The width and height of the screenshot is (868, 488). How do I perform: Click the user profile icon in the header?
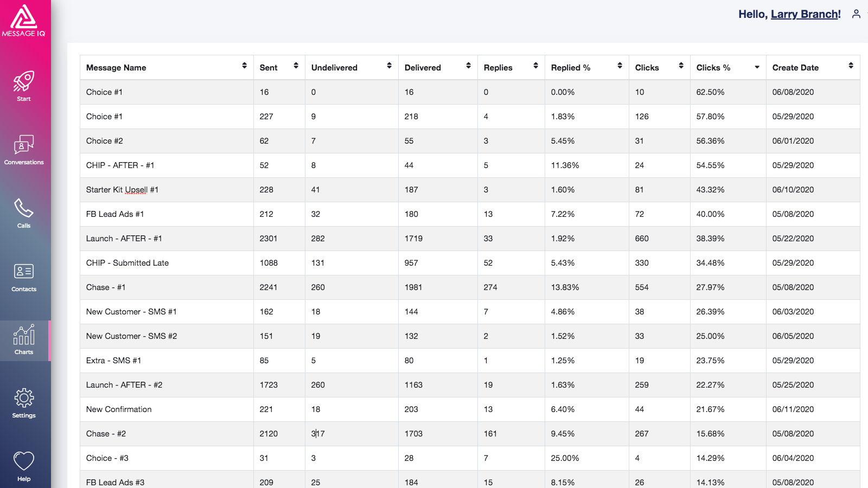856,14
